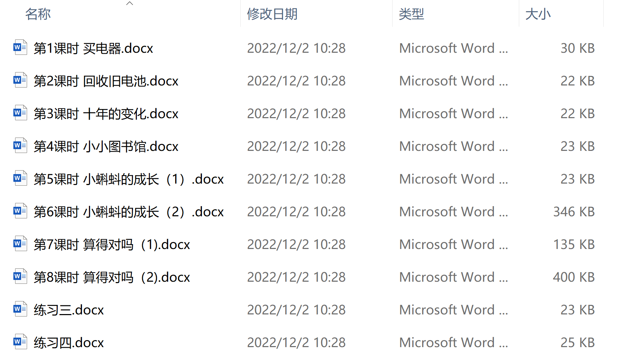Sort files by the 大小 column header
The image size is (617, 364).
[538, 14]
